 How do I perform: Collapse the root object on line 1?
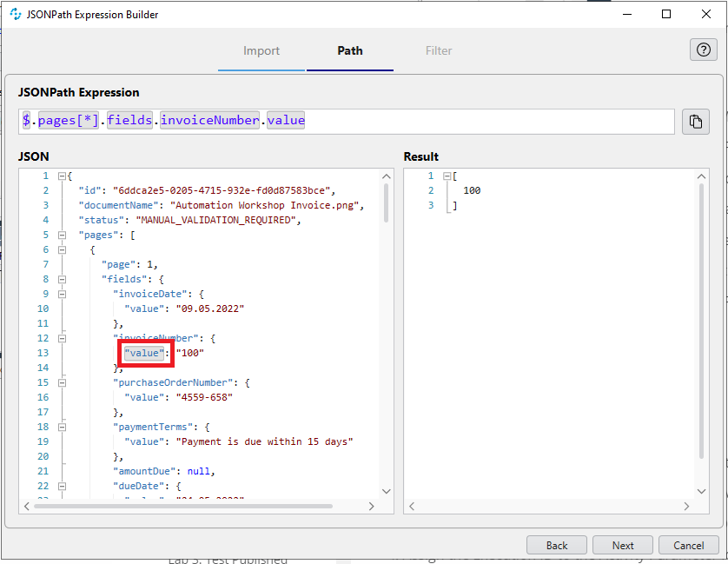tap(62, 176)
